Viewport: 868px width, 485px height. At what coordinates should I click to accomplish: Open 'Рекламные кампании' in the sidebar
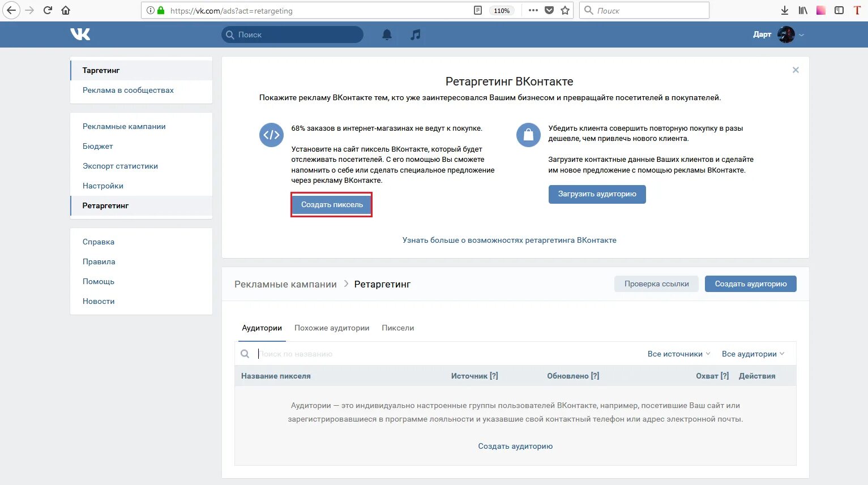click(141, 126)
